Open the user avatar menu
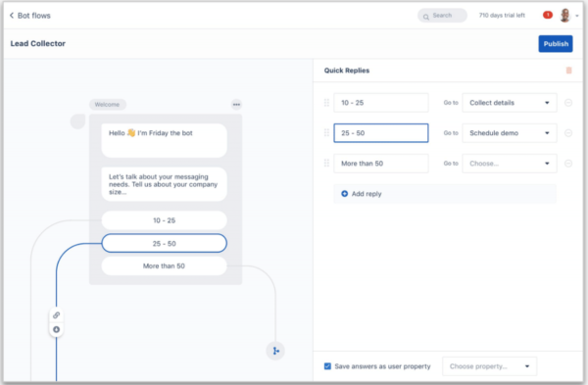The image size is (588, 385). pos(564,16)
